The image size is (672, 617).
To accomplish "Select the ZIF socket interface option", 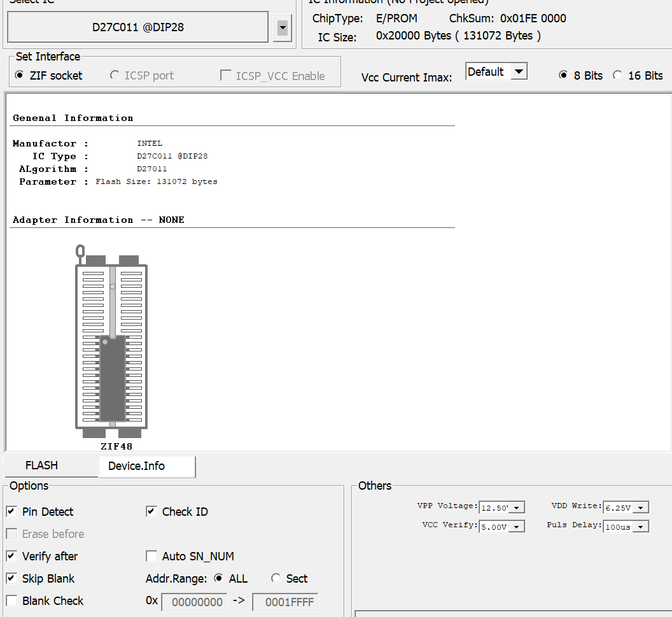I will pyautogui.click(x=20, y=75).
